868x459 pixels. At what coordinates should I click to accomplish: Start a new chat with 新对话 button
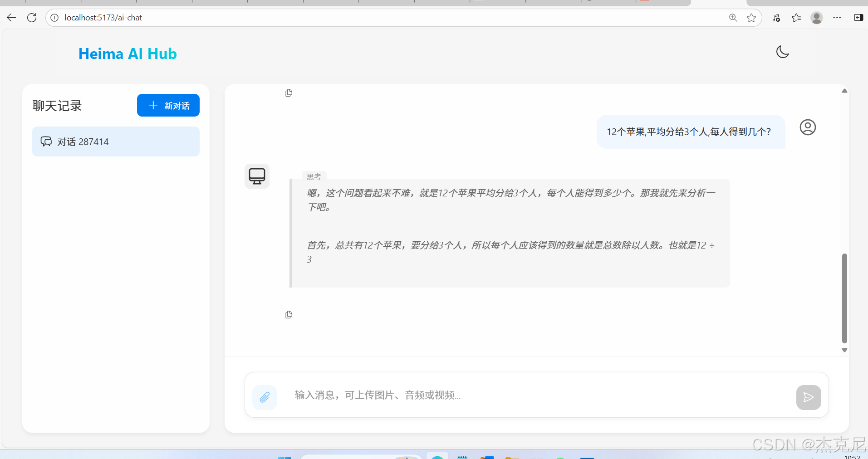(168, 105)
